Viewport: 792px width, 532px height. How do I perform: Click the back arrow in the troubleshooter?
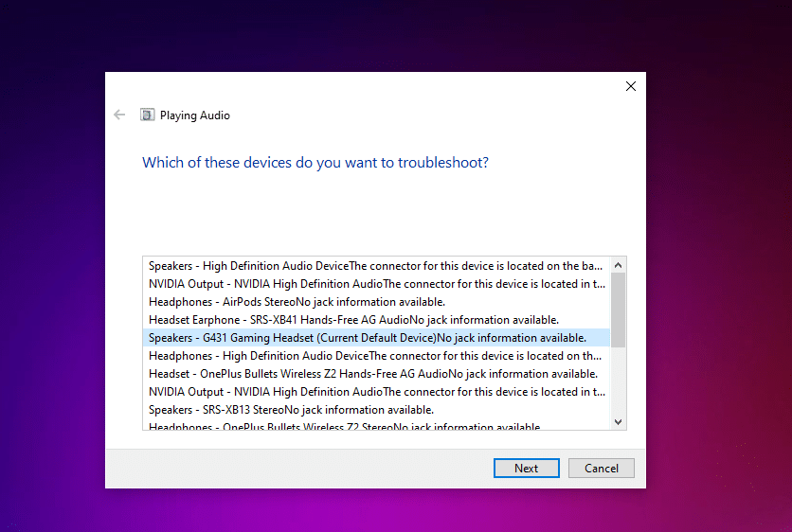[x=119, y=115]
